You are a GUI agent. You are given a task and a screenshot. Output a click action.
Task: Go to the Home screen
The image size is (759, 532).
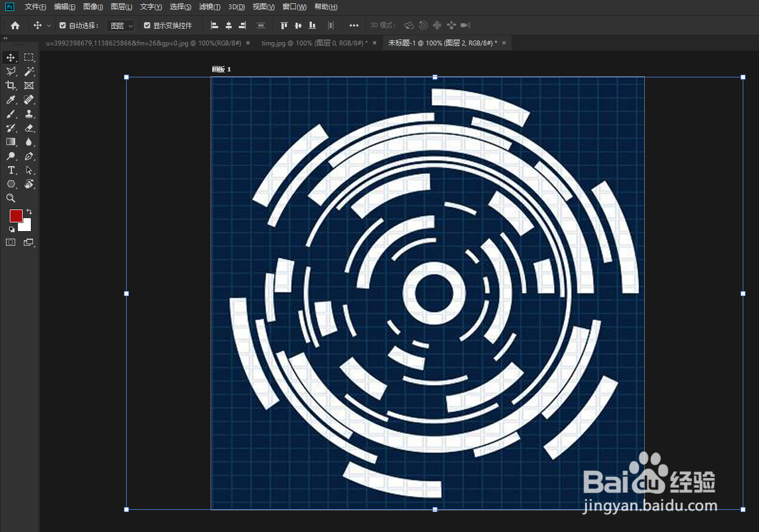point(15,25)
